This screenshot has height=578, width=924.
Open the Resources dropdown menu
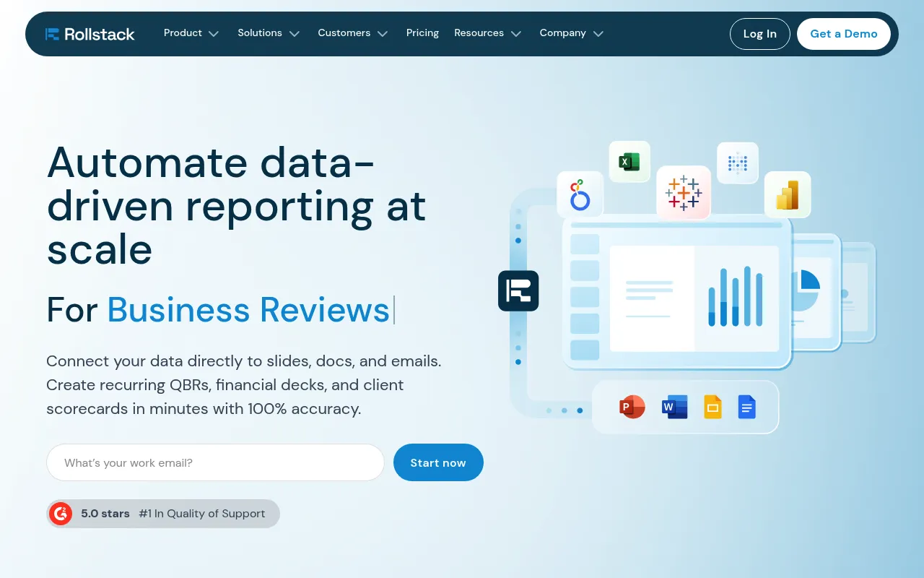coord(488,33)
